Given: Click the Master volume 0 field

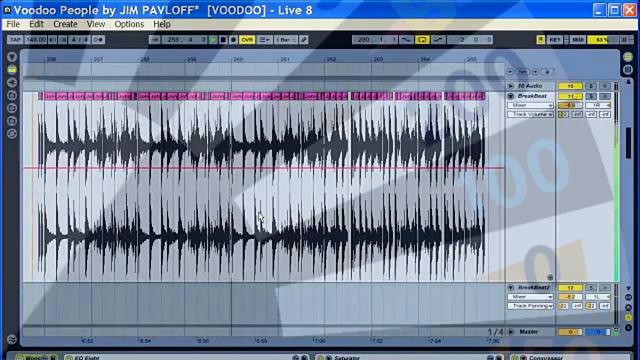Looking at the screenshot, I should pyautogui.click(x=570, y=332).
